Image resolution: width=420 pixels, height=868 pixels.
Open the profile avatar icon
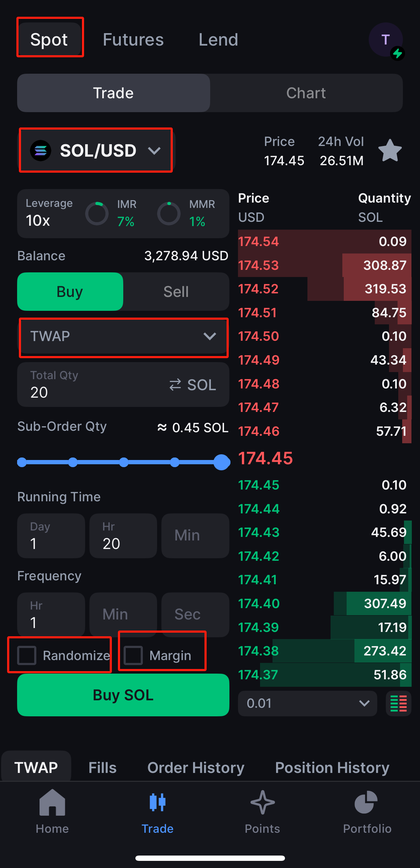pyautogui.click(x=386, y=40)
